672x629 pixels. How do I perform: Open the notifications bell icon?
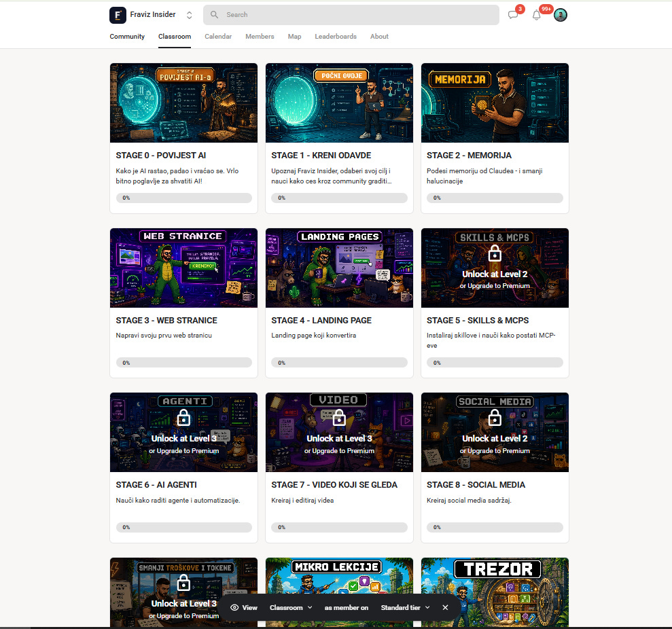point(536,15)
